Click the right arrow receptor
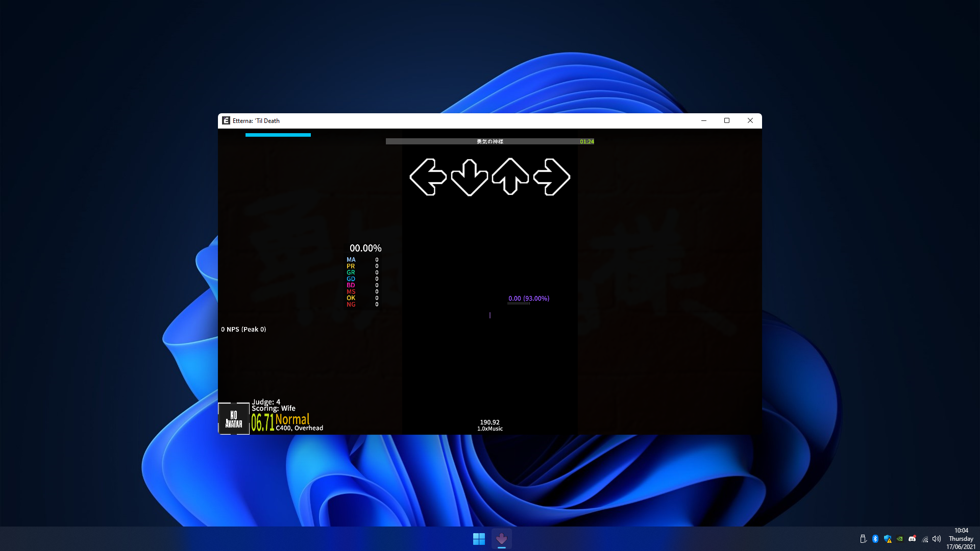 [552, 178]
